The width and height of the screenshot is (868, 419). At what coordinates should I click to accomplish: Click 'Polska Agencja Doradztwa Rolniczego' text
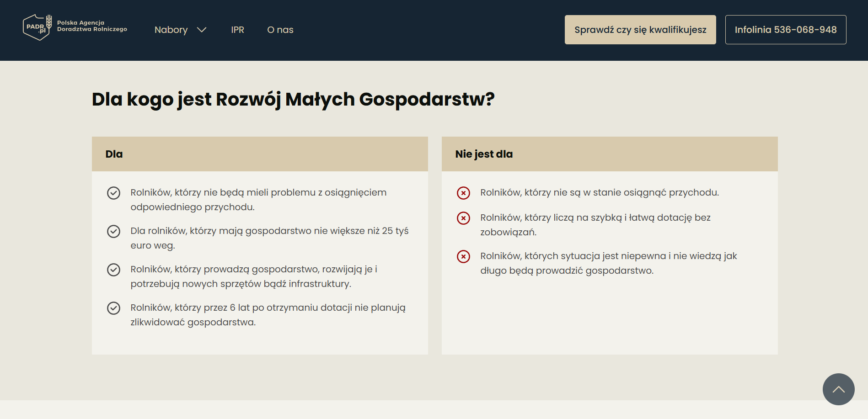coord(92,26)
